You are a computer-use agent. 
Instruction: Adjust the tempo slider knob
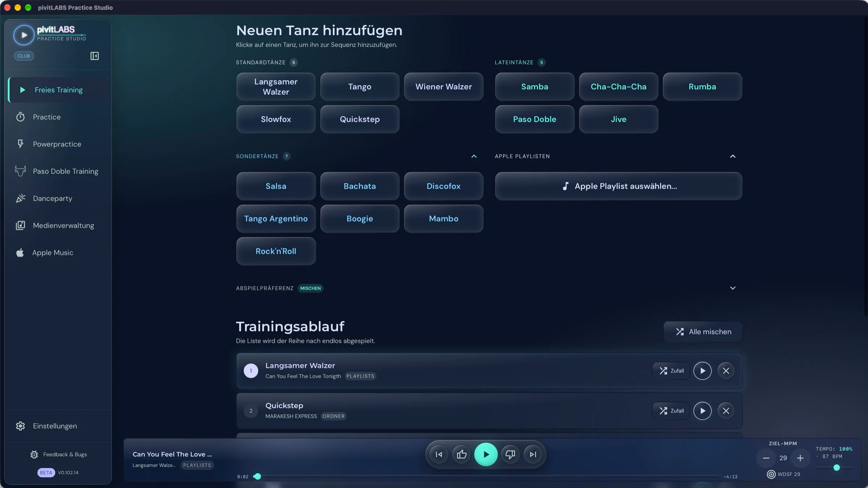click(837, 468)
